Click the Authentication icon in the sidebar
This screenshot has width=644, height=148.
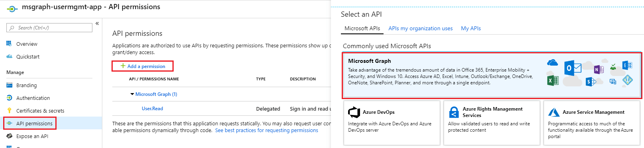click(9, 98)
